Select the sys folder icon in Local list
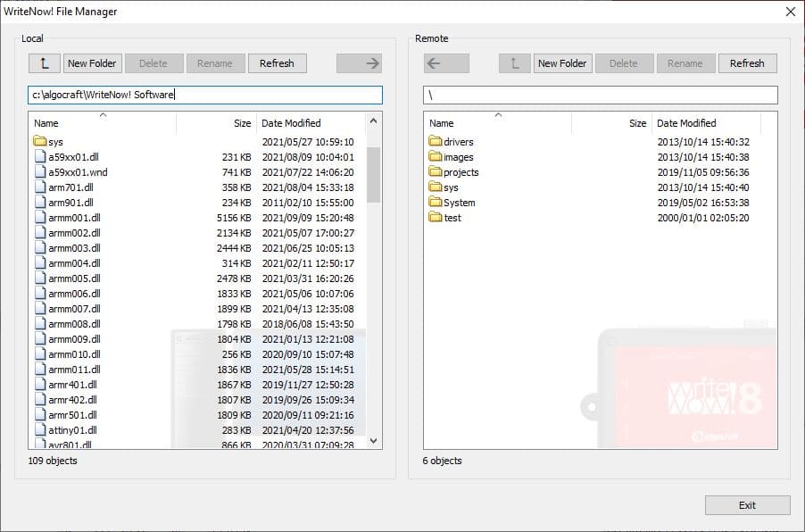The width and height of the screenshot is (805, 532). point(40,141)
